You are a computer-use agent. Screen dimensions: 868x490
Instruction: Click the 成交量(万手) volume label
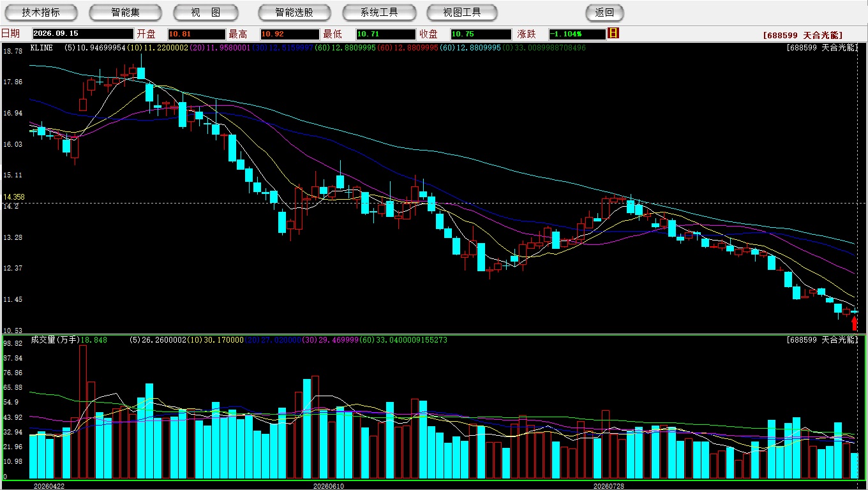[55, 340]
